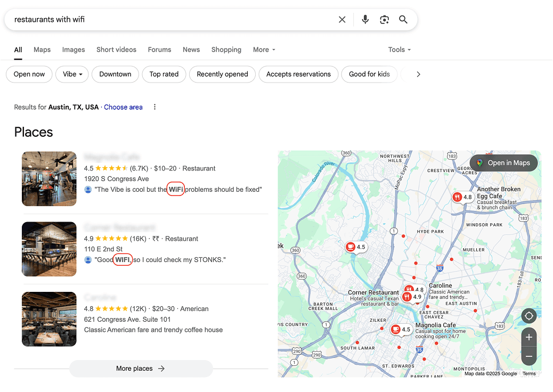
Task: Expand the Vibe filter dropdown
Action: 74,74
